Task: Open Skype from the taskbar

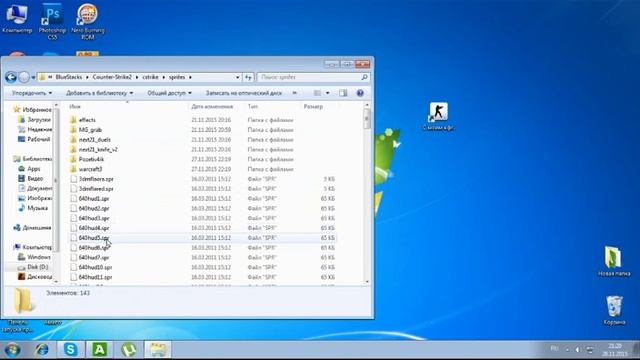Action: click(71, 350)
